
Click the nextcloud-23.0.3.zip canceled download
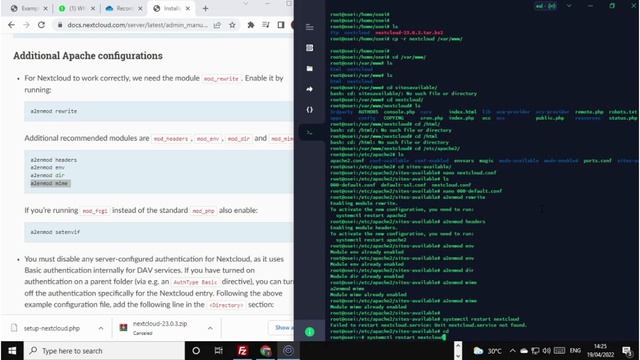[x=160, y=328]
